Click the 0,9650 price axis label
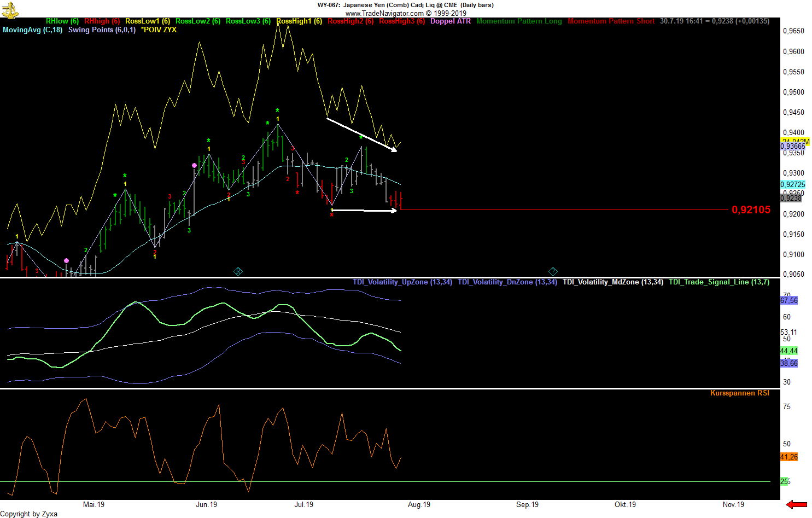 pyautogui.click(x=793, y=31)
